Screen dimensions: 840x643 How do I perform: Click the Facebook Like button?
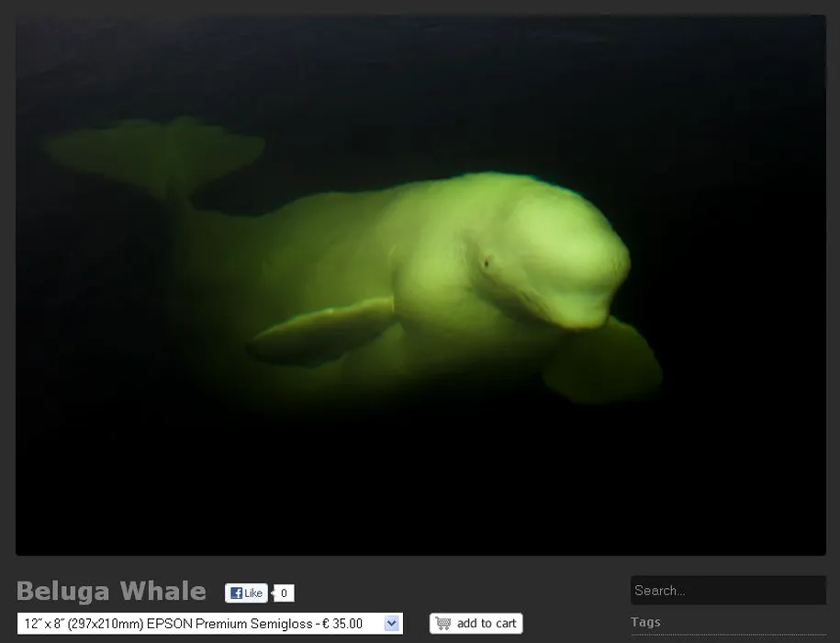click(246, 593)
